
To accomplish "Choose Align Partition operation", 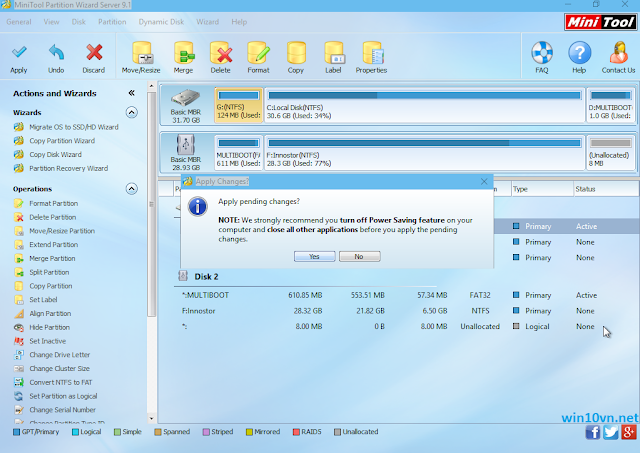I will coord(50,313).
